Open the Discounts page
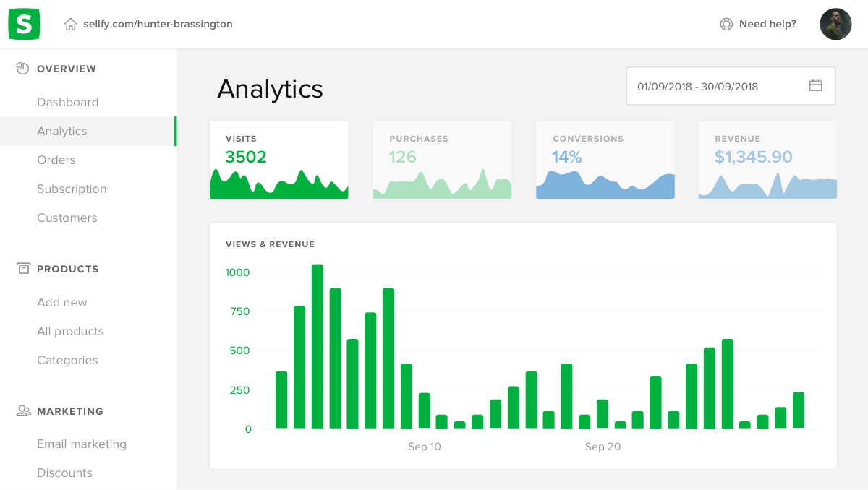The height and width of the screenshot is (490, 868). coord(64,473)
